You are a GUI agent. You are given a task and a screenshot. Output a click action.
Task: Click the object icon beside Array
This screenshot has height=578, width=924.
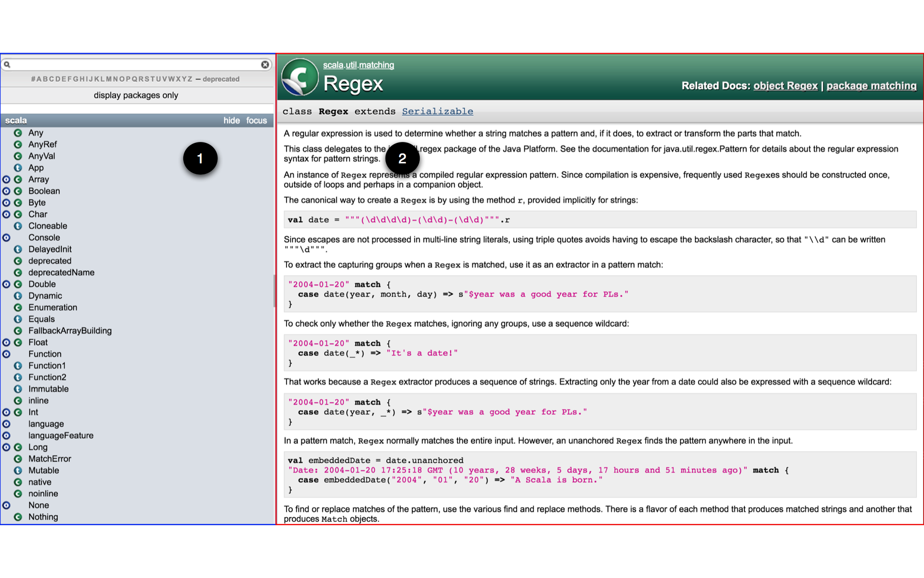pos(6,179)
